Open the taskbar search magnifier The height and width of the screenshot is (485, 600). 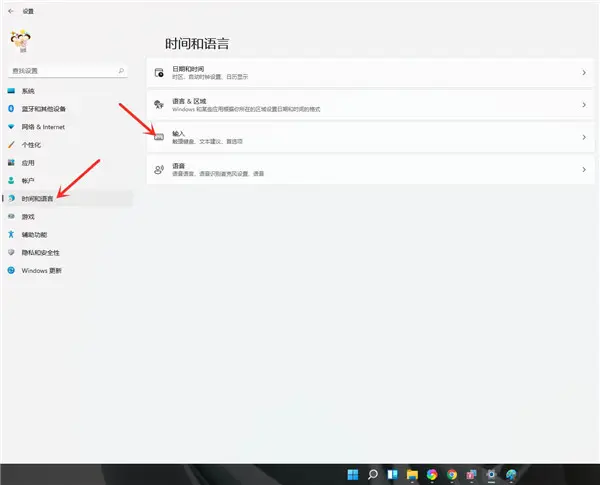(373, 475)
